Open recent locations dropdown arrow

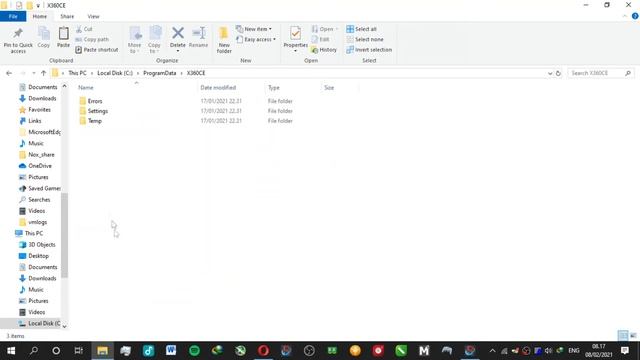pyautogui.click(x=33, y=73)
